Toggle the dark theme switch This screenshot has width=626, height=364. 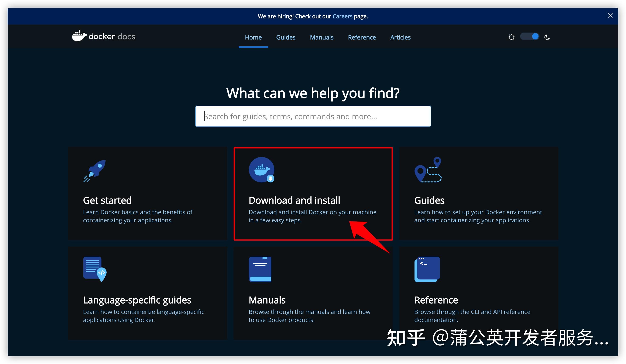[x=530, y=37]
